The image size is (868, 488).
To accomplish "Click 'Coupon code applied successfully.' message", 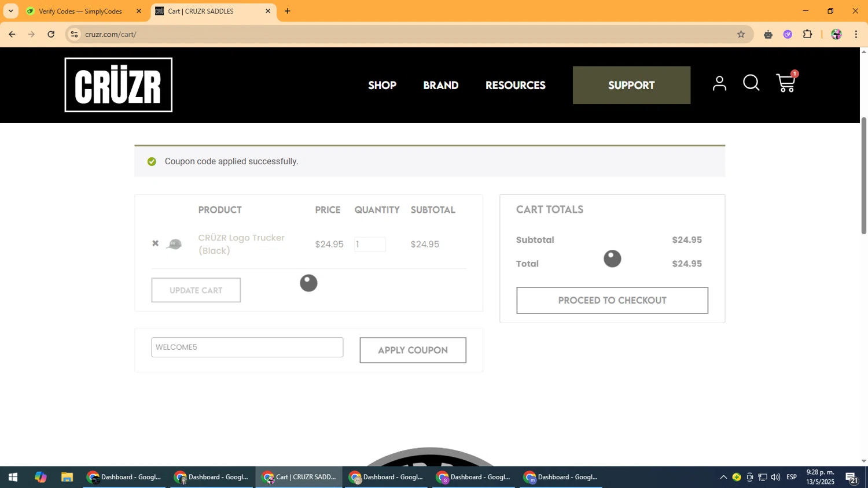I will click(231, 161).
